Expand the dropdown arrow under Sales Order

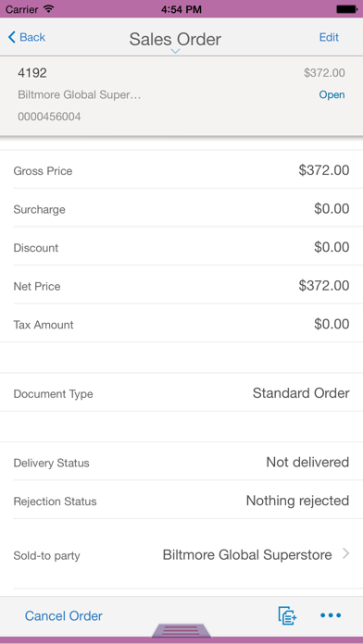176,51
